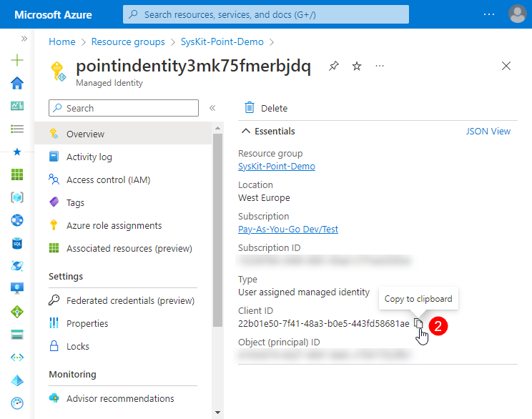Screen dimensions: 532x419
Task: Collapse the Essentials section
Action: pos(246,132)
